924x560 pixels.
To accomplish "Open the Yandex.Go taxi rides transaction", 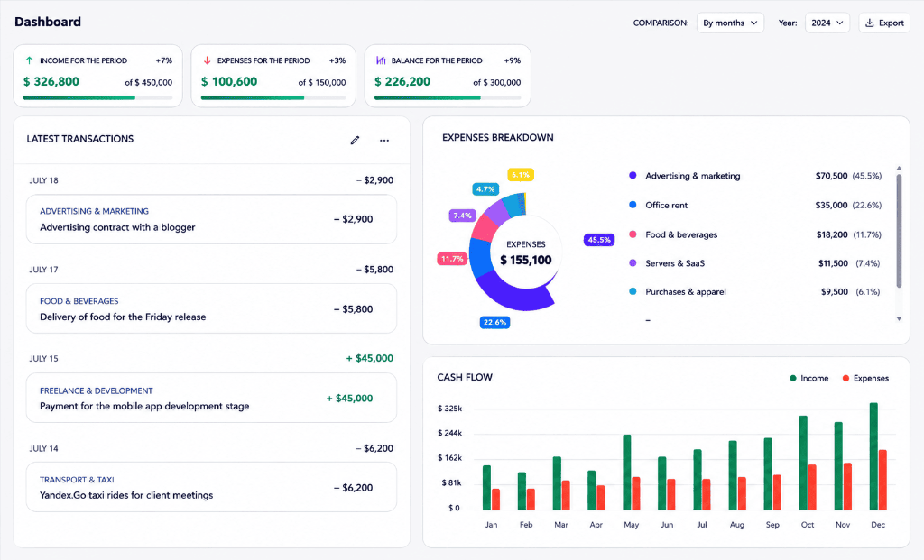I will pyautogui.click(x=211, y=487).
